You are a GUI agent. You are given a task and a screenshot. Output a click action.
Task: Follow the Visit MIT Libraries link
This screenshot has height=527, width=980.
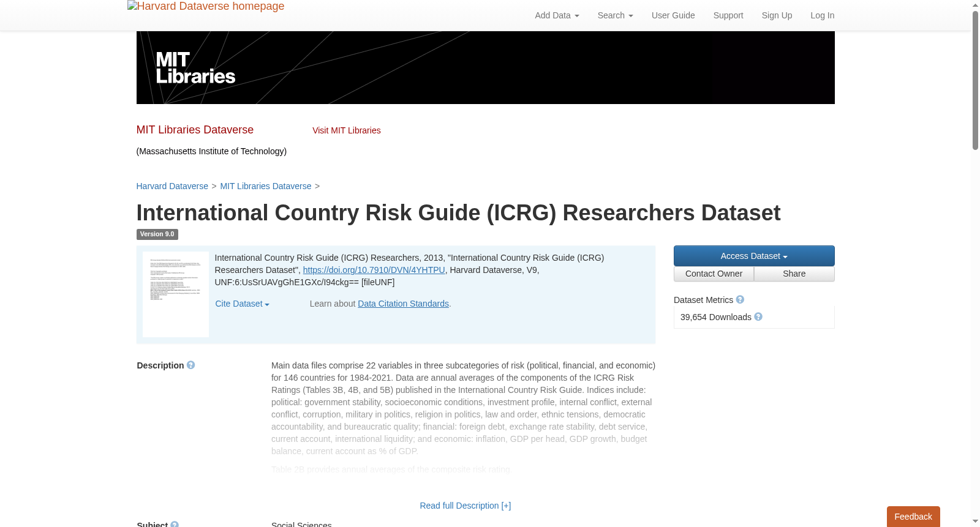pyautogui.click(x=347, y=130)
